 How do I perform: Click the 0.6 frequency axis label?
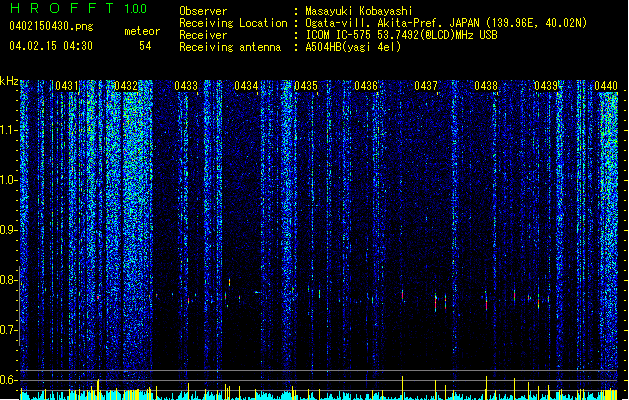[7, 380]
